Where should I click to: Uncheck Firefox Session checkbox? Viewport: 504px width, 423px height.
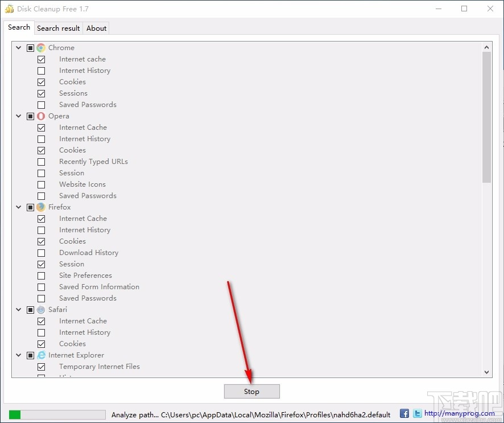click(x=41, y=264)
